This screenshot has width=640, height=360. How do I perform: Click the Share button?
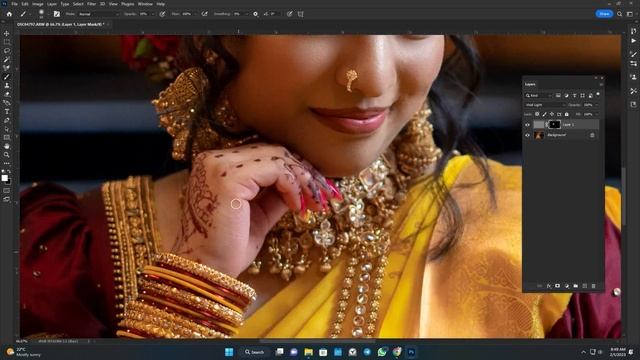click(x=604, y=14)
